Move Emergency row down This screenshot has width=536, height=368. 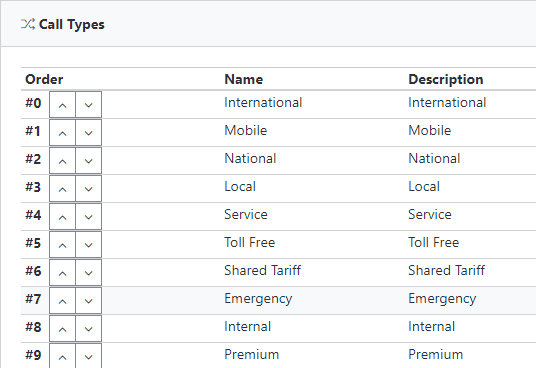pyautogui.click(x=89, y=301)
